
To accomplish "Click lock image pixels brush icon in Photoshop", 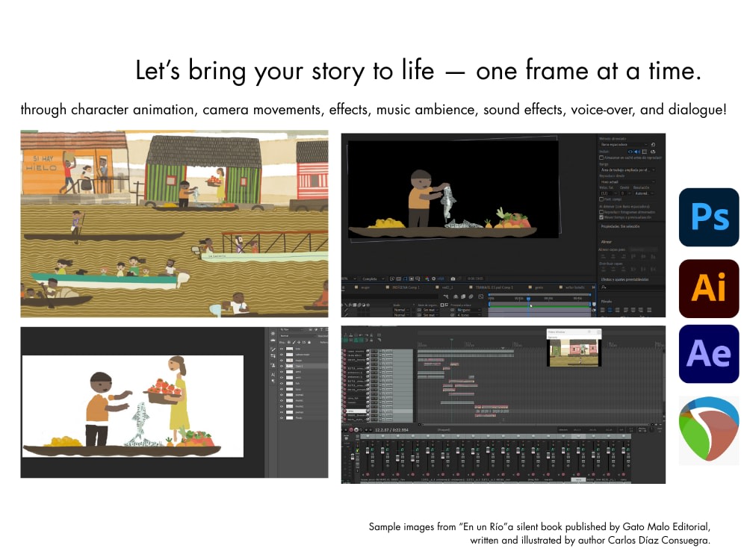I will coord(294,343).
